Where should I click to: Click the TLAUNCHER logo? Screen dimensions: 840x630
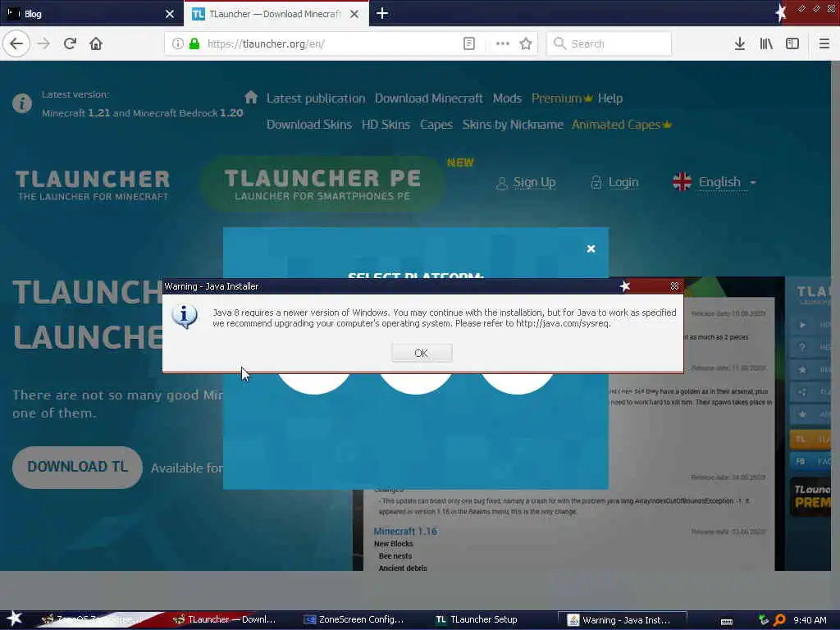[93, 185]
